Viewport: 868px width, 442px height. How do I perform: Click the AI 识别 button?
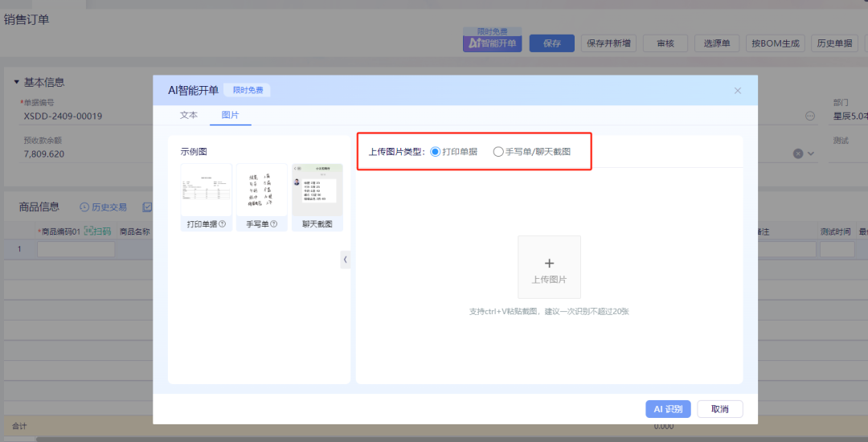tap(668, 409)
